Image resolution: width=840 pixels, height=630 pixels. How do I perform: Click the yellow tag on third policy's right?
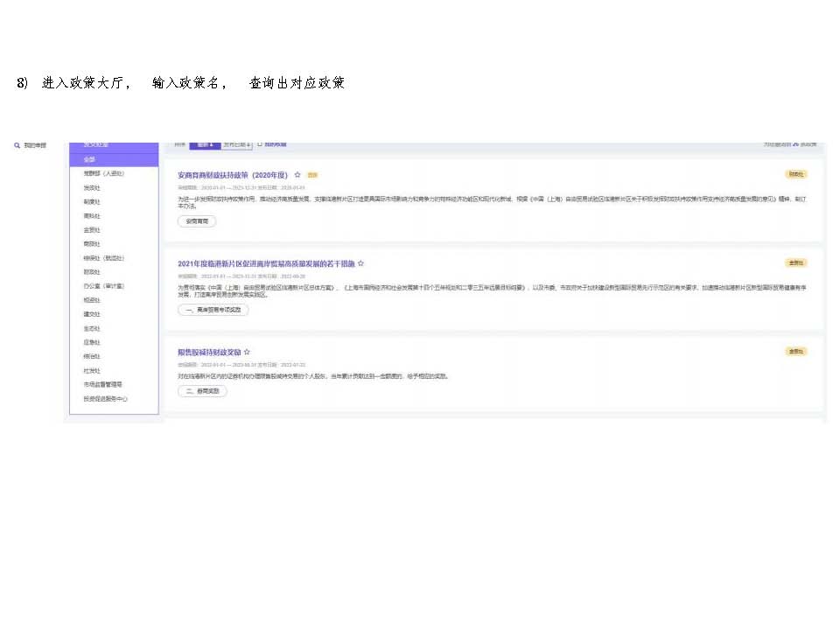(x=794, y=351)
